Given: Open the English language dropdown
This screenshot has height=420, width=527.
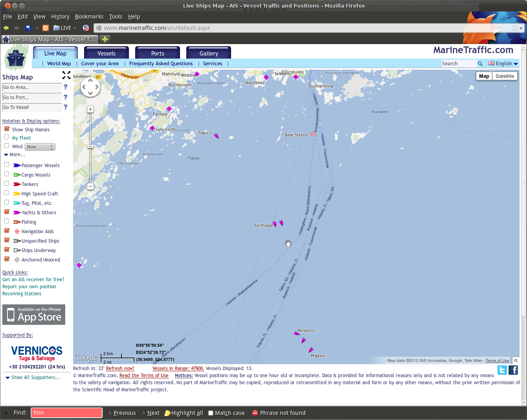Looking at the screenshot, I should pyautogui.click(x=503, y=64).
